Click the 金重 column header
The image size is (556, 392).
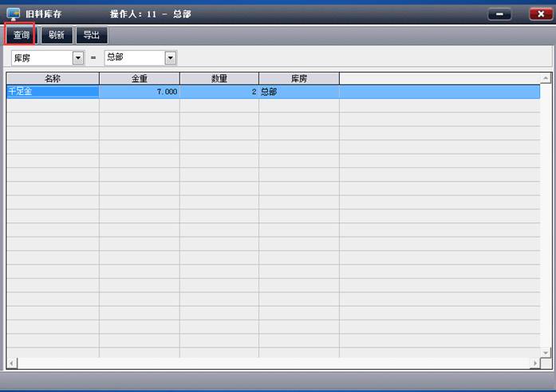140,78
